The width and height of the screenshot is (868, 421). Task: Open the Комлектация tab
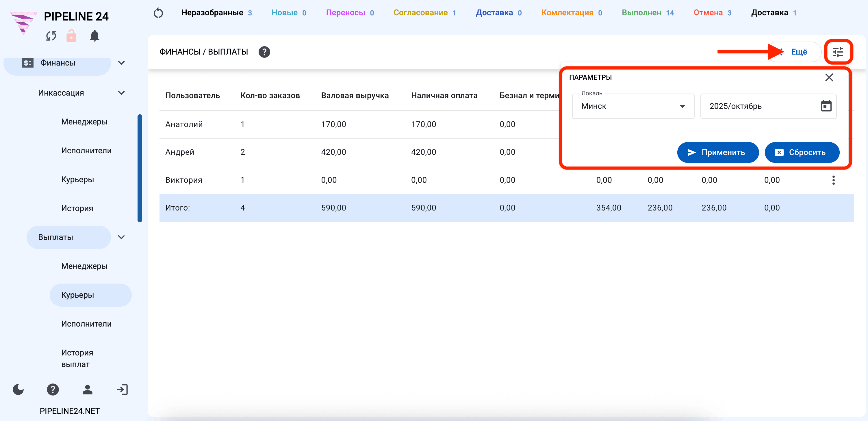pyautogui.click(x=572, y=13)
